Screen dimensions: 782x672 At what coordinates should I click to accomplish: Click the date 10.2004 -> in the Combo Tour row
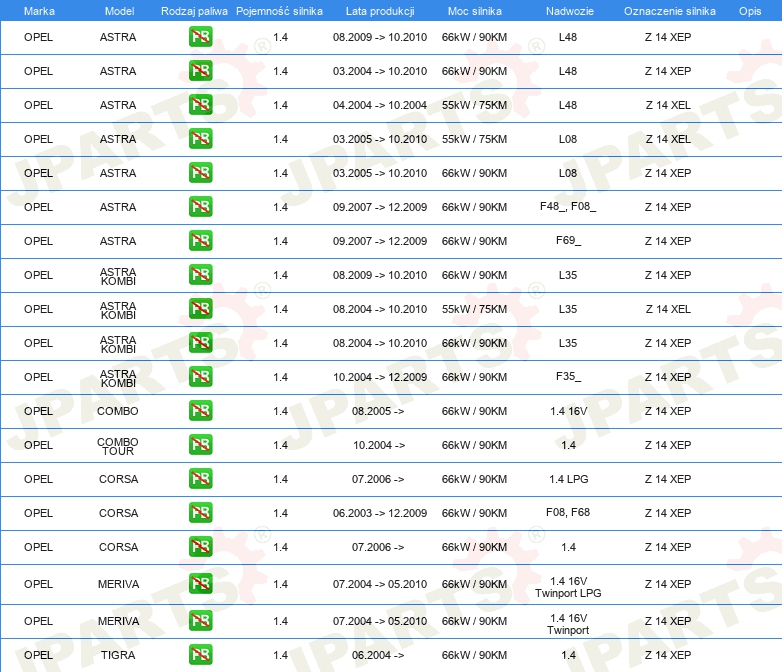pos(379,445)
